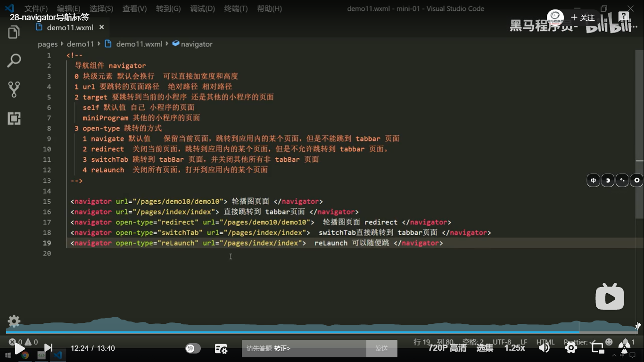Open the 720P 高清 quality selector

pos(447,348)
